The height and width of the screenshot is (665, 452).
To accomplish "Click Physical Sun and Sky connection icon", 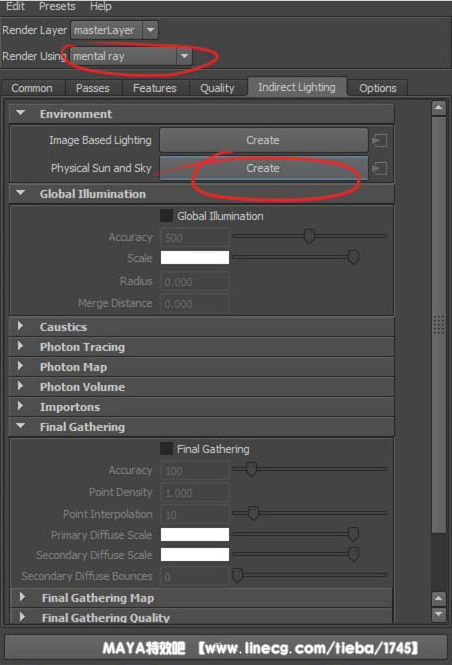I will pyautogui.click(x=379, y=168).
